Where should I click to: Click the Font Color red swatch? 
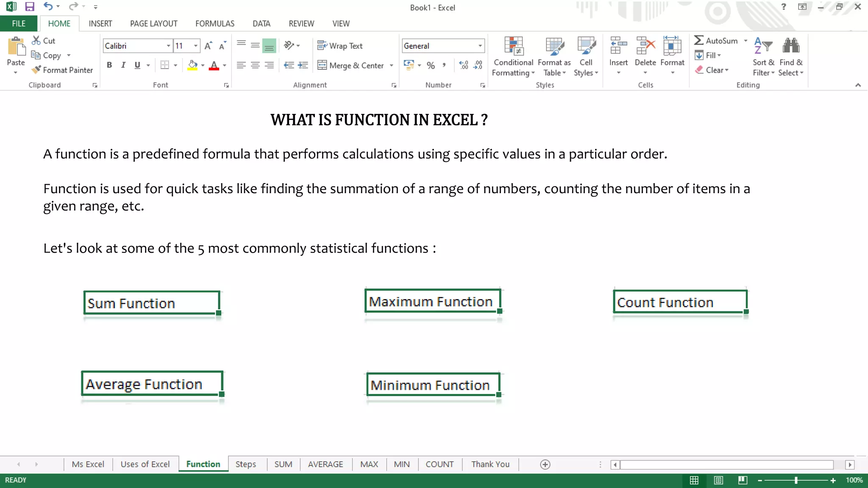click(214, 65)
